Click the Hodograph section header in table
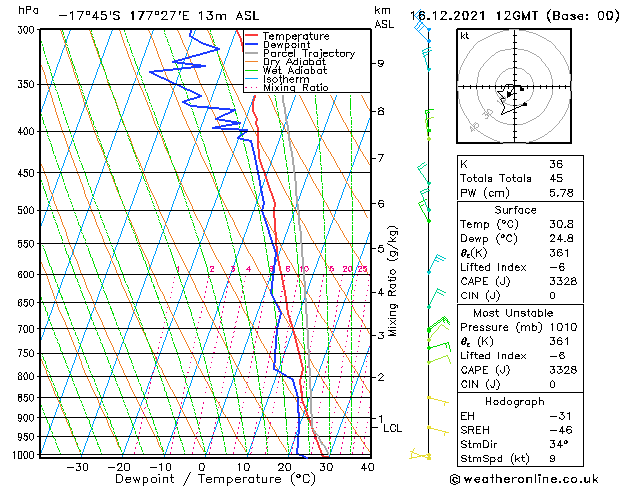The height and width of the screenshot is (486, 629). (514, 401)
